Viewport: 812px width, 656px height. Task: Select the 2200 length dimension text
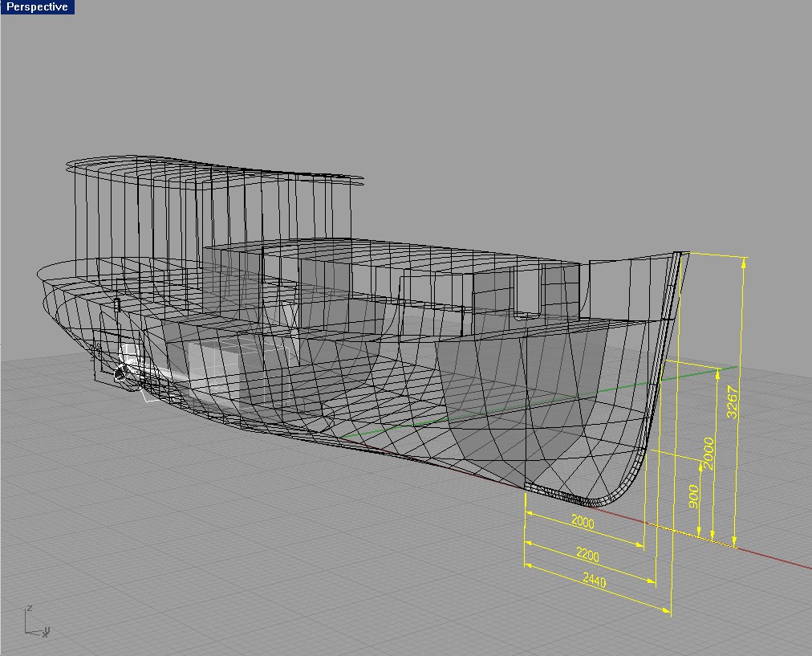588,555
